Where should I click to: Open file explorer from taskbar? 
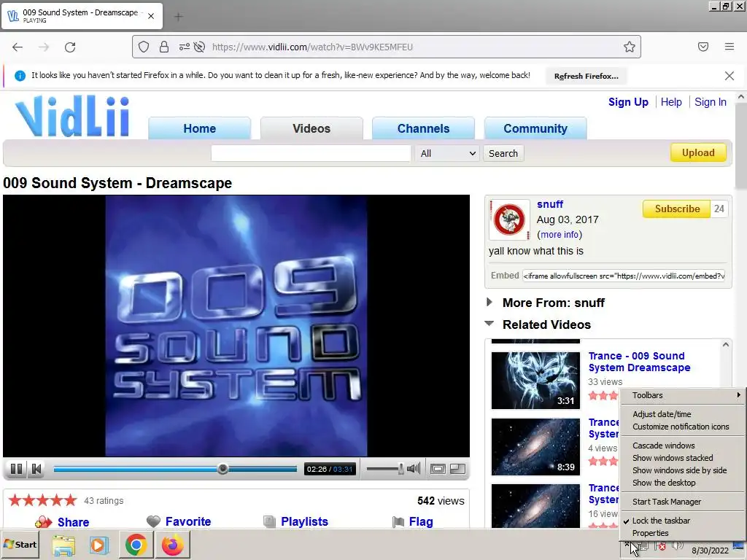coord(63,545)
